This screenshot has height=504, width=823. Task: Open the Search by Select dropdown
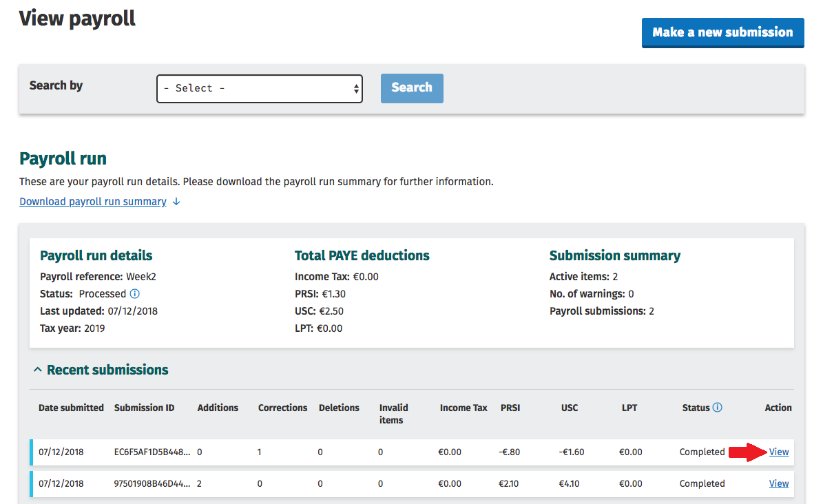[259, 89]
